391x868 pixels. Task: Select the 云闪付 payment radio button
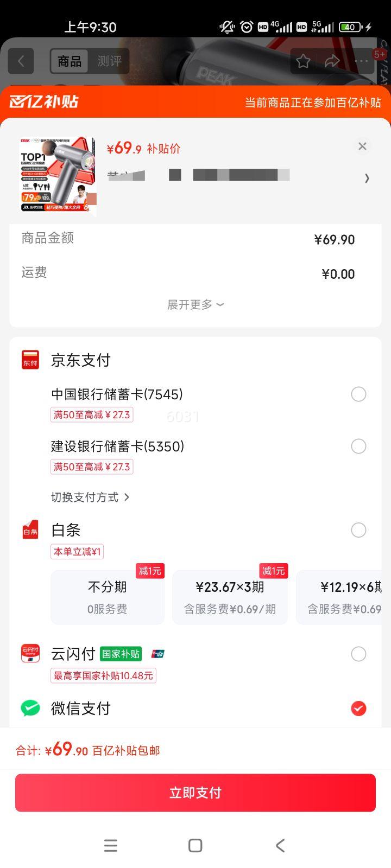tap(358, 654)
